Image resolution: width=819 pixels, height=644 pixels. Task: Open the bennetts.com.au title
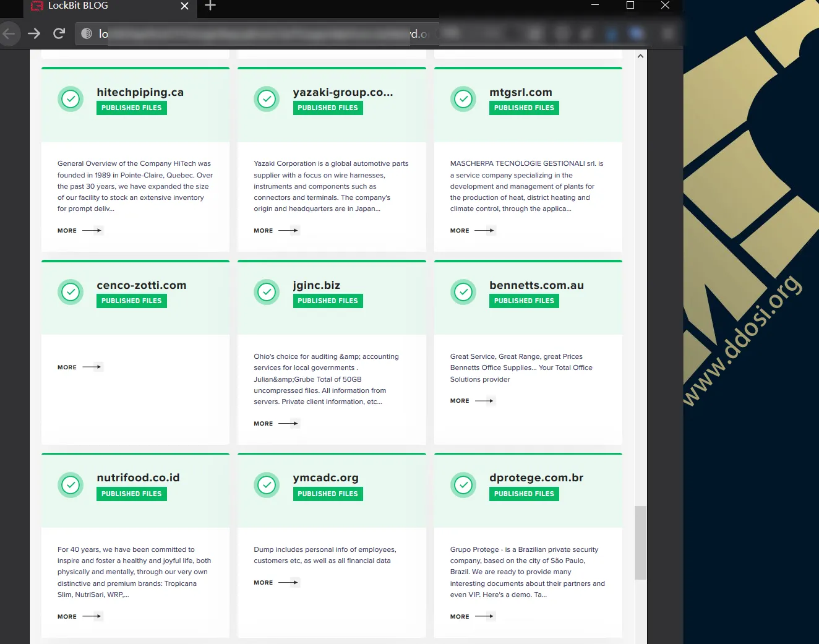click(537, 285)
